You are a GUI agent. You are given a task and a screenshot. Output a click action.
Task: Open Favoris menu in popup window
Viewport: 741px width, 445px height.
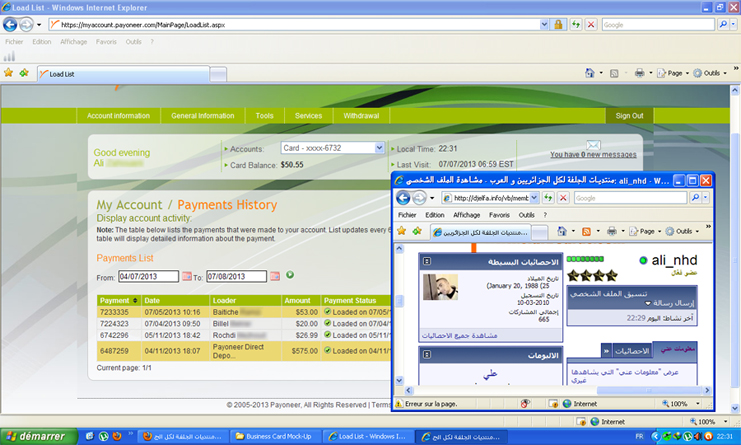click(499, 215)
